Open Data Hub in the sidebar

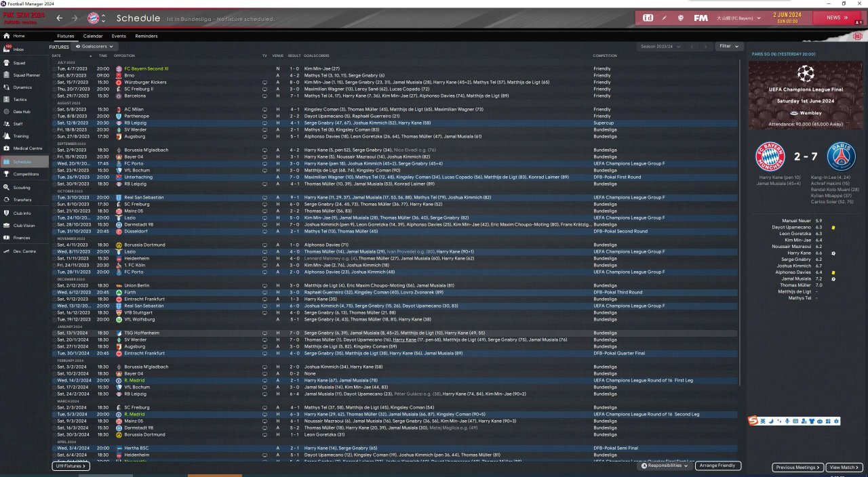[x=24, y=112]
